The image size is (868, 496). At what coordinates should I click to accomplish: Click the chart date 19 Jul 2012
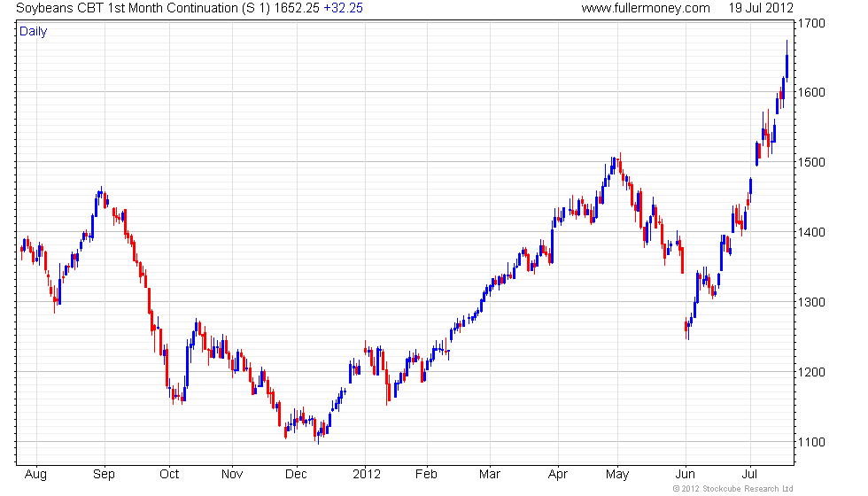(761, 8)
